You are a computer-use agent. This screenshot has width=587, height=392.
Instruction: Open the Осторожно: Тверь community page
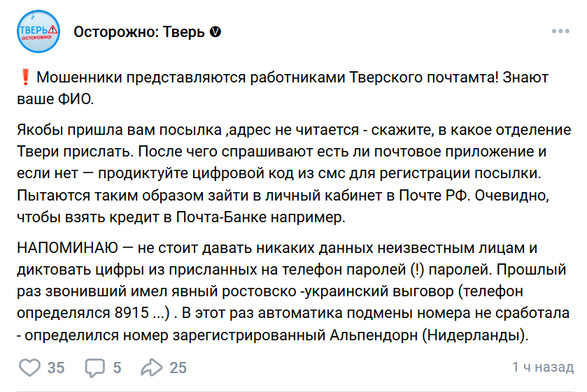coord(139,32)
